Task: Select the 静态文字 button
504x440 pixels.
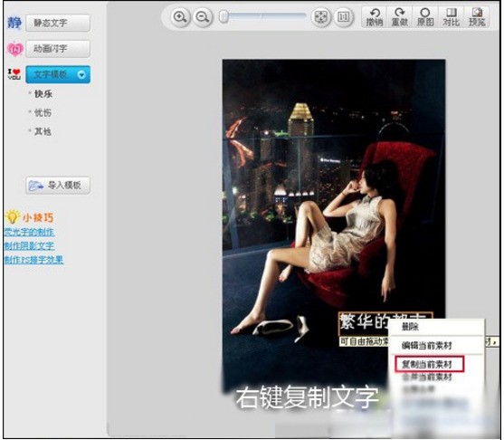Action: [x=58, y=23]
